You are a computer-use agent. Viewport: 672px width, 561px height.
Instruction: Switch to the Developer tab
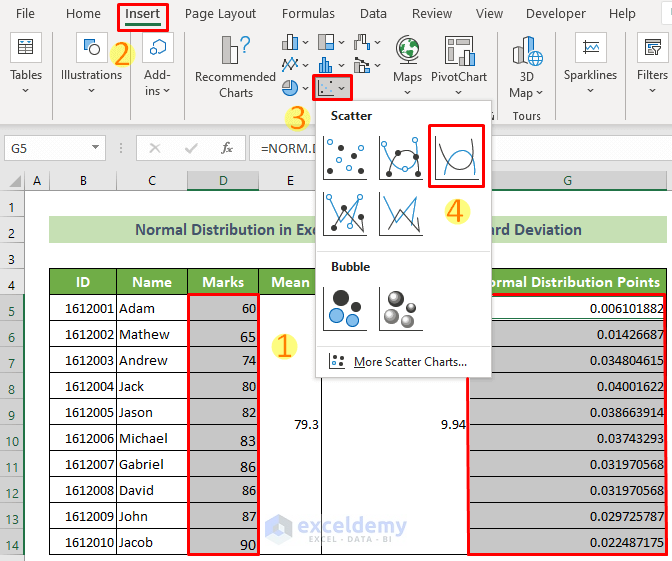555,14
